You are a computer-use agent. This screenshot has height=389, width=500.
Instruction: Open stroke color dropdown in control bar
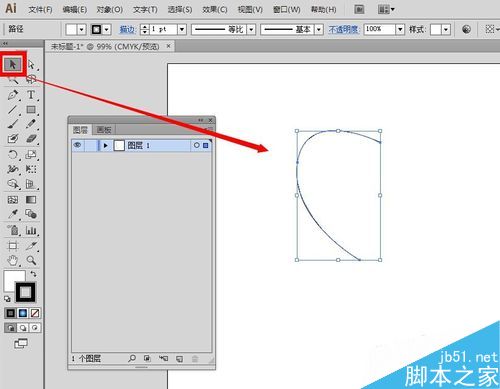pos(107,30)
